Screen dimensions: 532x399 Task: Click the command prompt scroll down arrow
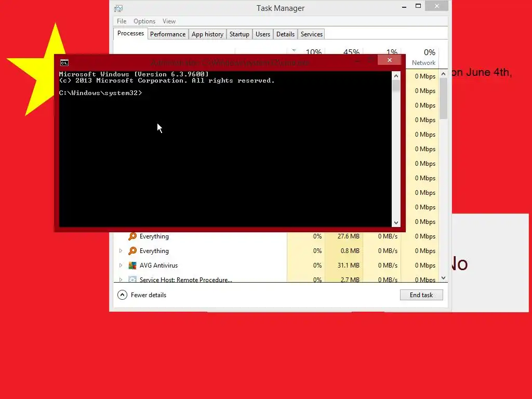[396, 222]
